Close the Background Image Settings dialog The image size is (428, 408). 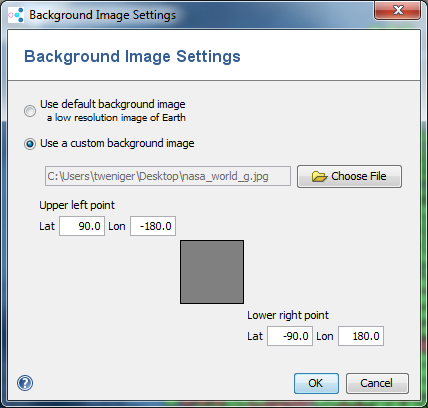(397, 10)
